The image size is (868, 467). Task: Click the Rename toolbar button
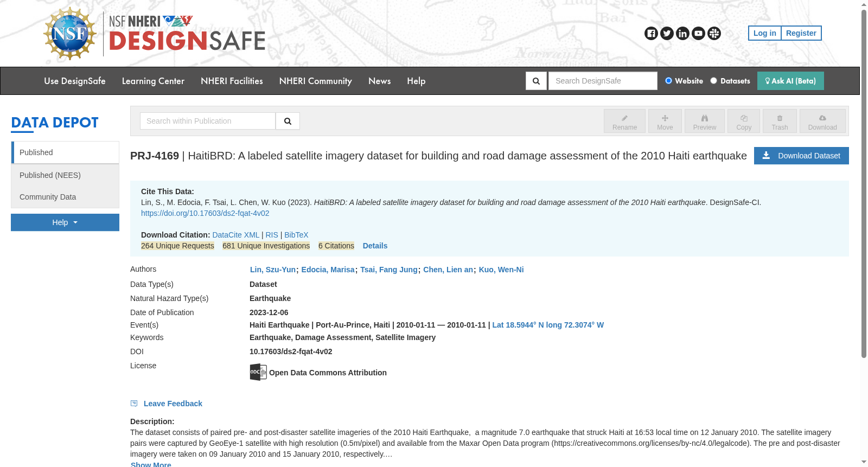click(x=624, y=121)
